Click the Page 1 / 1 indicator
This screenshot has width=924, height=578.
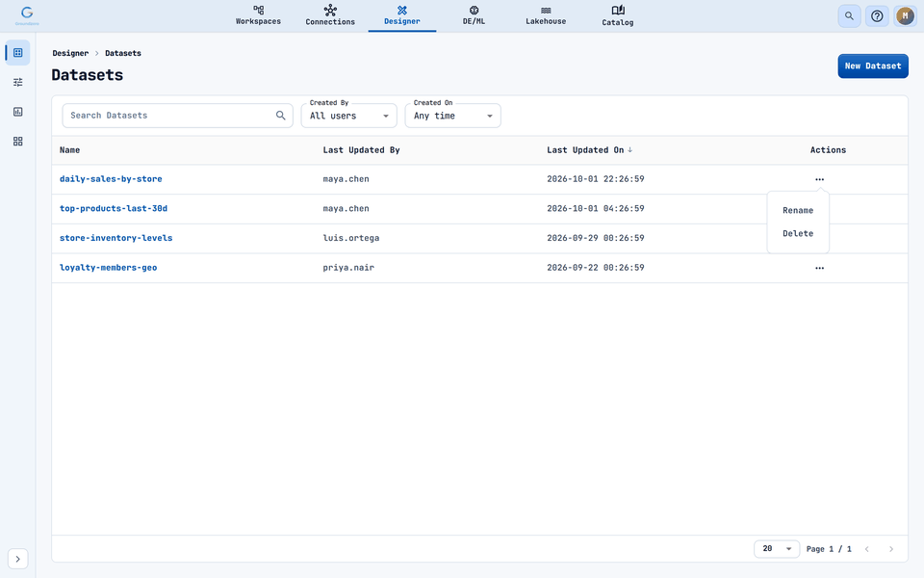[829, 549]
